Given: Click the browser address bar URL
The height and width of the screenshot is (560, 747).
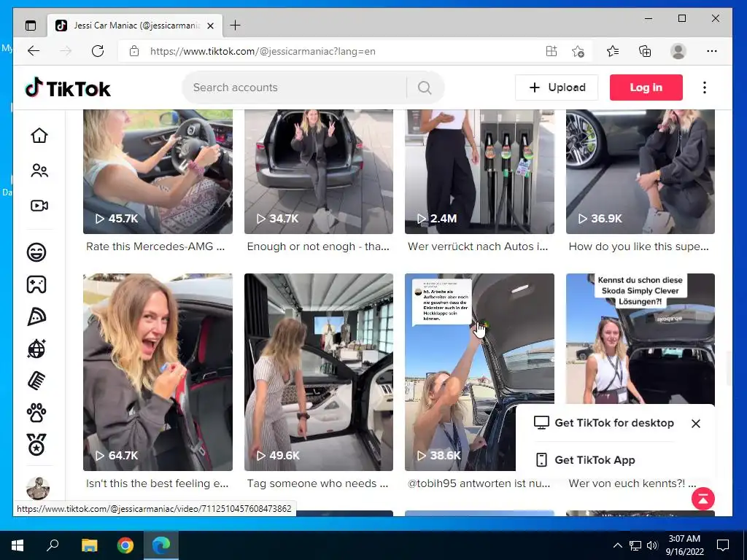Looking at the screenshot, I should click(263, 52).
